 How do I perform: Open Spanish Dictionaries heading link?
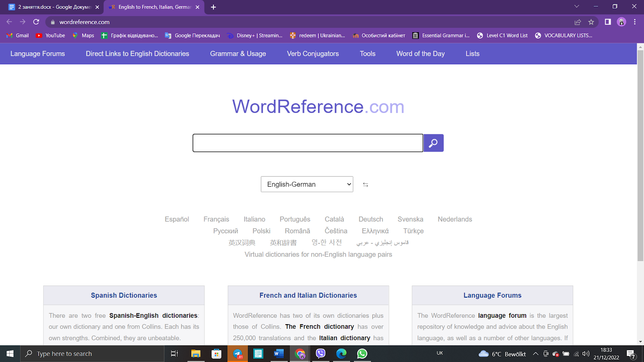(x=124, y=295)
